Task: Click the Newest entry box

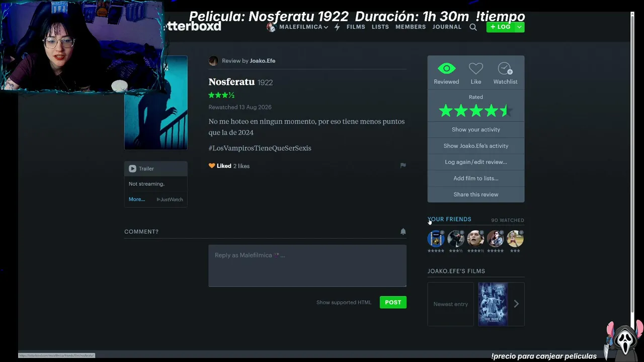Action: [451, 304]
